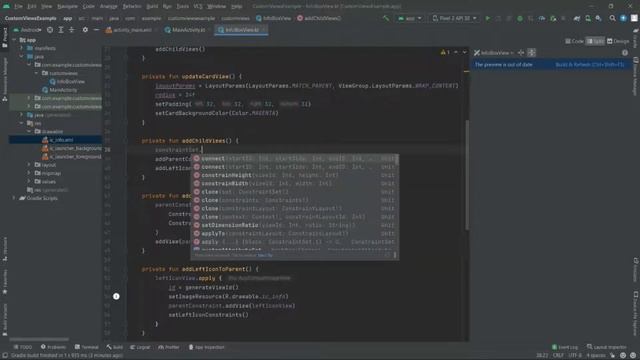The height and width of the screenshot is (360, 640).
Task: Select MainActivity in project tree
Action: [x=60, y=90]
